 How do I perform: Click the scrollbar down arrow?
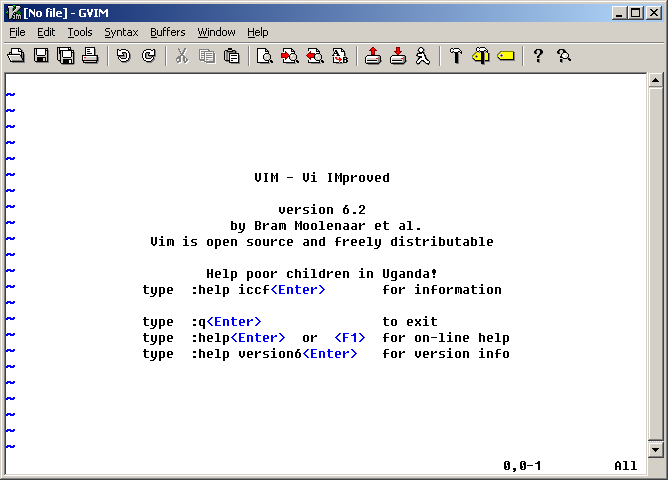(x=655, y=449)
